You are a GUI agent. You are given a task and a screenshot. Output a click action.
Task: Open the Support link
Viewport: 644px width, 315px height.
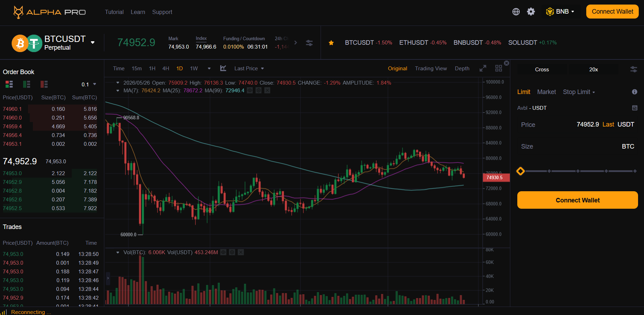[162, 12]
